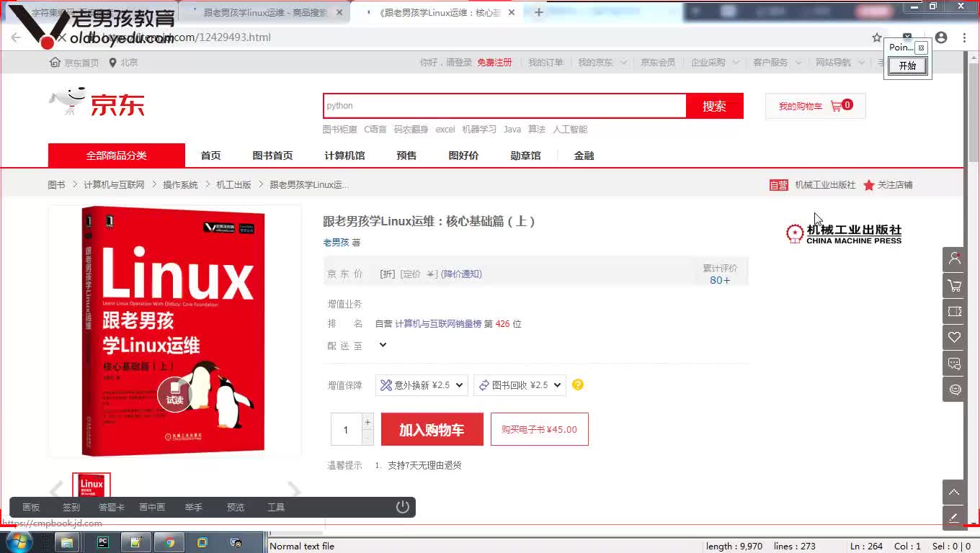Open author link 老男孩
The image size is (980, 553).
click(336, 243)
